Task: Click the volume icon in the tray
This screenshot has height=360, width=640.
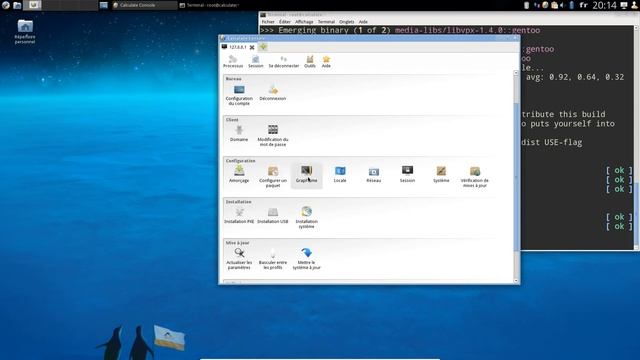Action: [562, 5]
